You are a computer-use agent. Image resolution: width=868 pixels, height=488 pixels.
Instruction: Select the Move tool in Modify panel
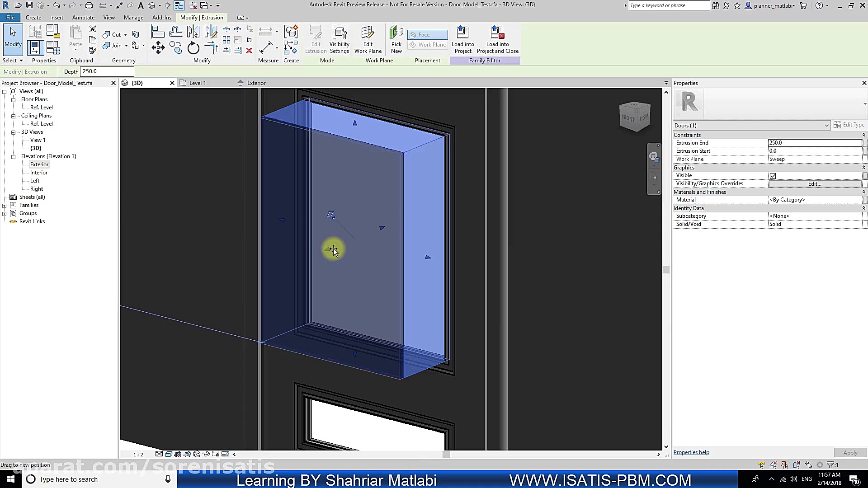pos(158,47)
